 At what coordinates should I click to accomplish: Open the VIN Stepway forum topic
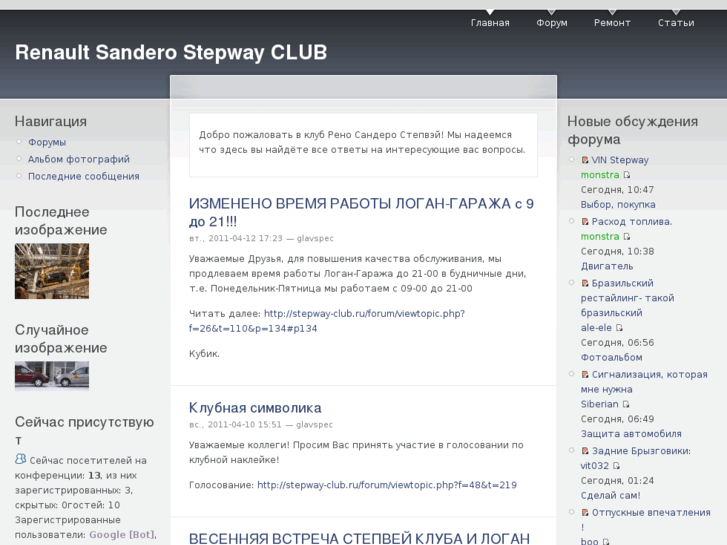pyautogui.click(x=620, y=160)
